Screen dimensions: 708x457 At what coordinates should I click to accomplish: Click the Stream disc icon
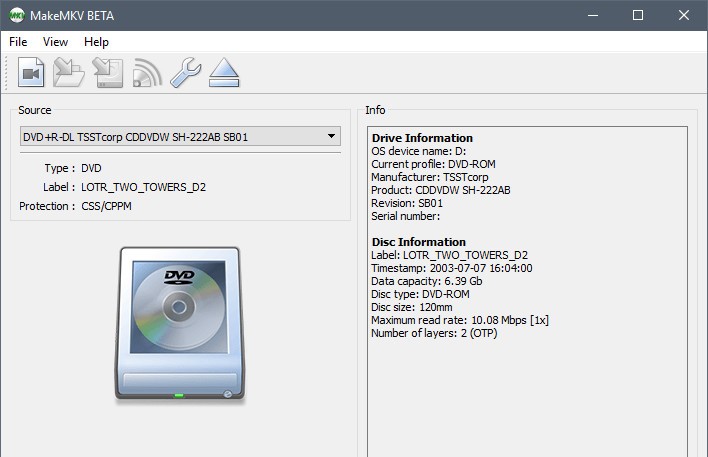click(147, 72)
